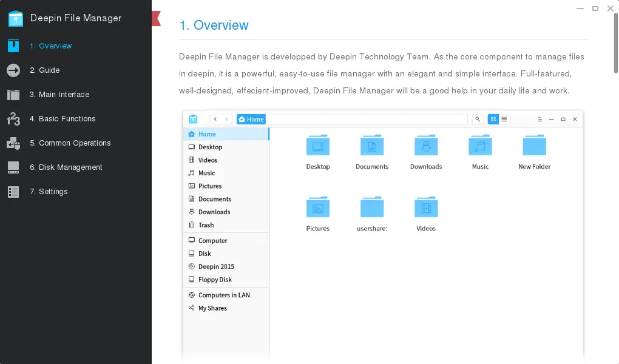Minimize the embedded file manager window
The image size is (619, 364).
point(552,120)
